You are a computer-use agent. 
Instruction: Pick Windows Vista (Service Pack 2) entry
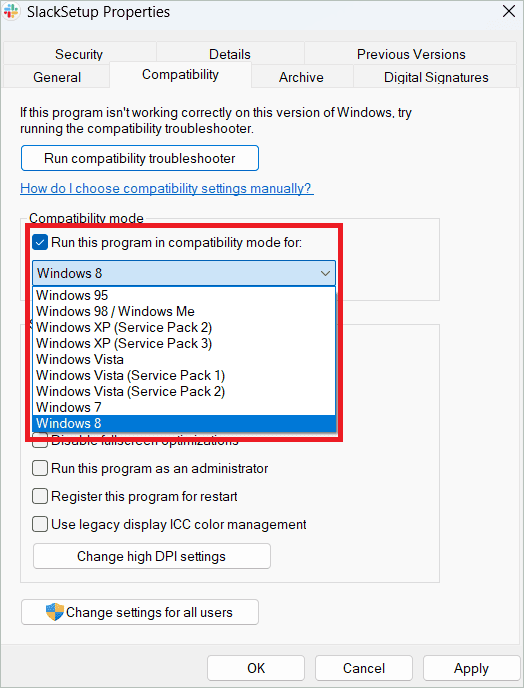click(x=184, y=391)
